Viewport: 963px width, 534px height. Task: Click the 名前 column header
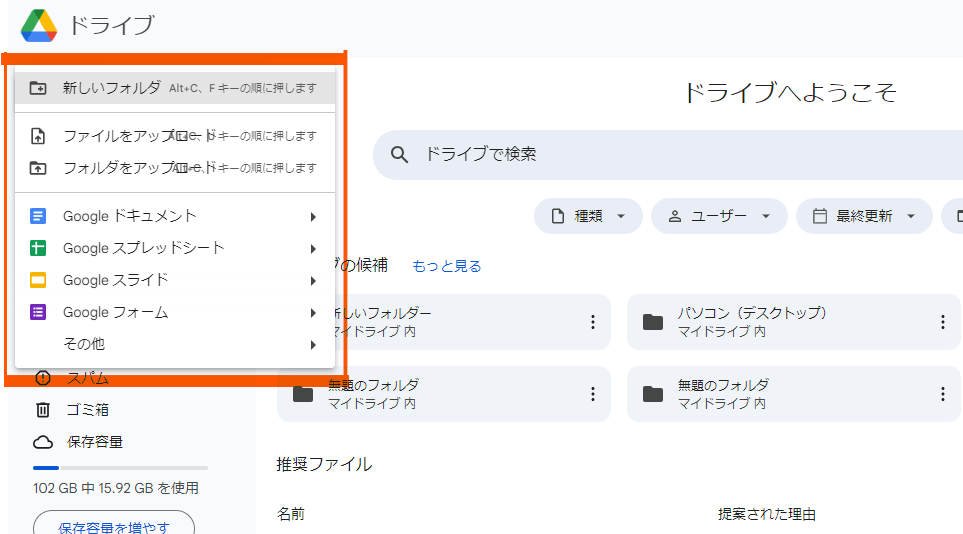[290, 514]
